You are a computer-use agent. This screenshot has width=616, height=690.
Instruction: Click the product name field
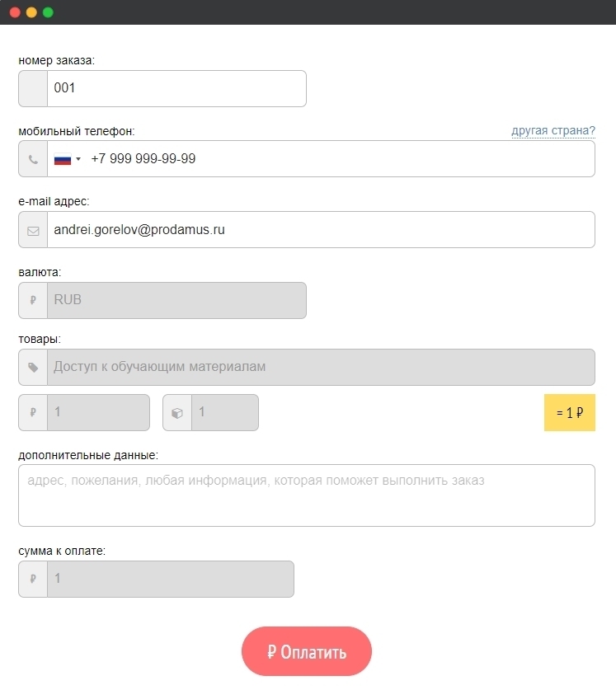coord(320,368)
